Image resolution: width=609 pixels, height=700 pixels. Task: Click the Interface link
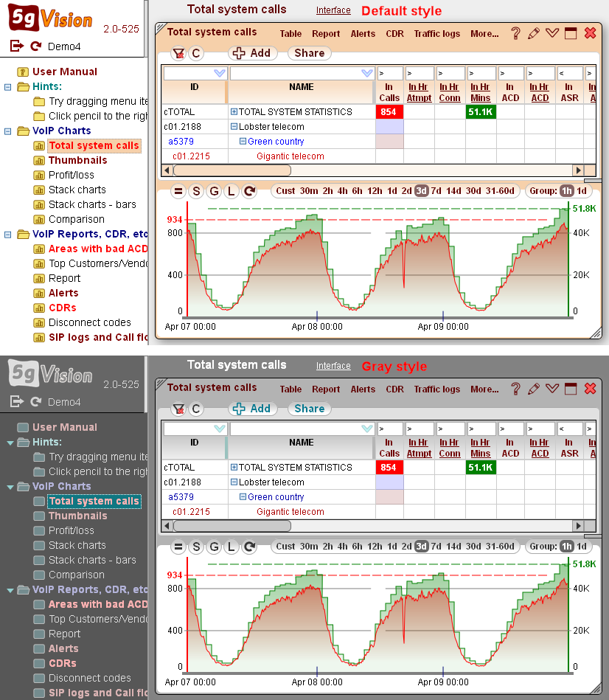click(333, 10)
